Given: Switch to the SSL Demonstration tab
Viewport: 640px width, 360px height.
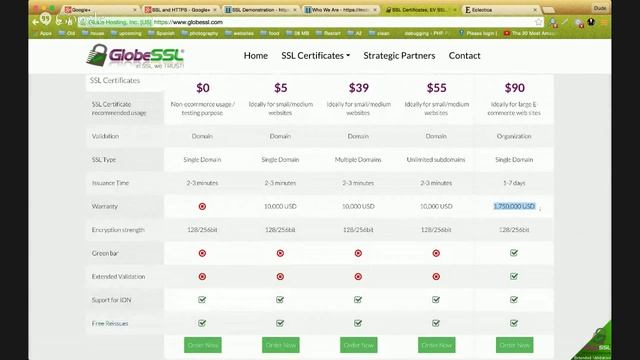Looking at the screenshot, I should [260, 9].
